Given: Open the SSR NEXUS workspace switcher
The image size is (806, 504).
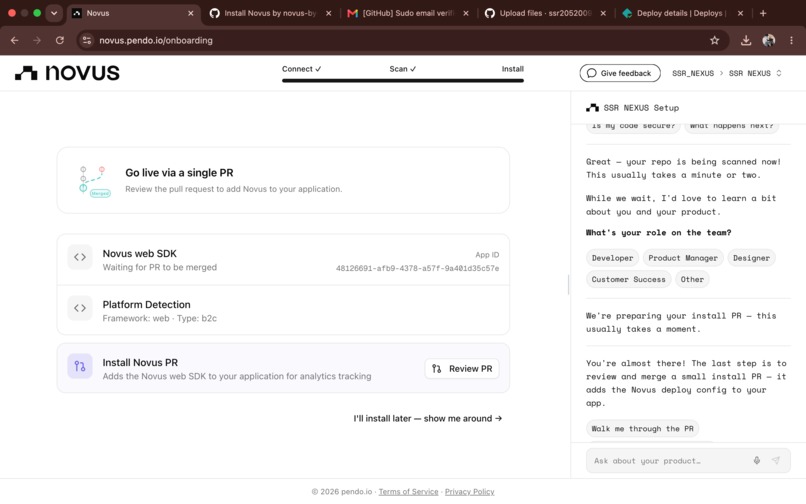Looking at the screenshot, I should pos(755,74).
